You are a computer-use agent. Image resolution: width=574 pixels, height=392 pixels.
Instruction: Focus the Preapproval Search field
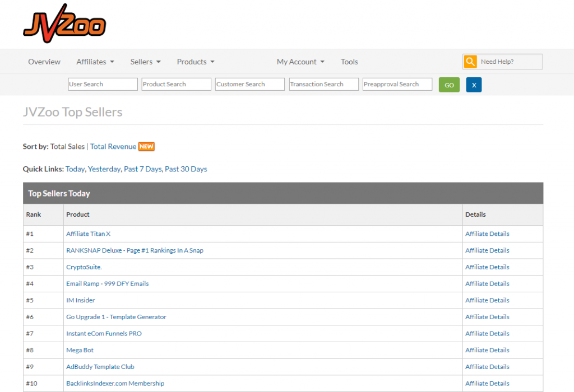click(x=397, y=84)
